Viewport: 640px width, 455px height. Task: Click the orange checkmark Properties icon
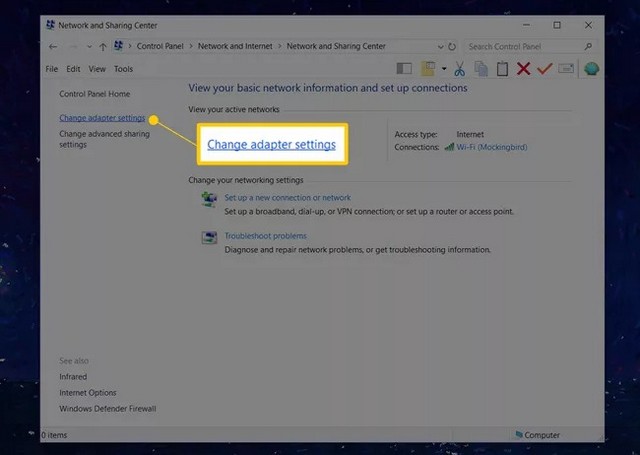[x=544, y=69]
